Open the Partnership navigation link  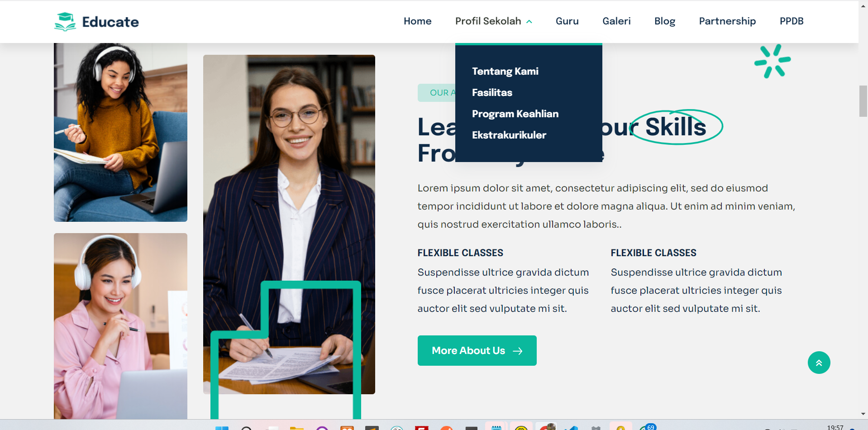point(727,21)
